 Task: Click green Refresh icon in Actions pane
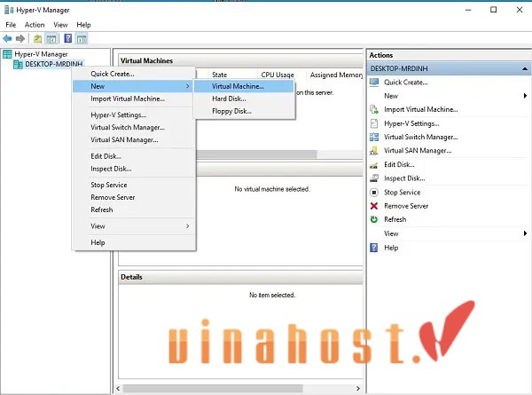374,219
